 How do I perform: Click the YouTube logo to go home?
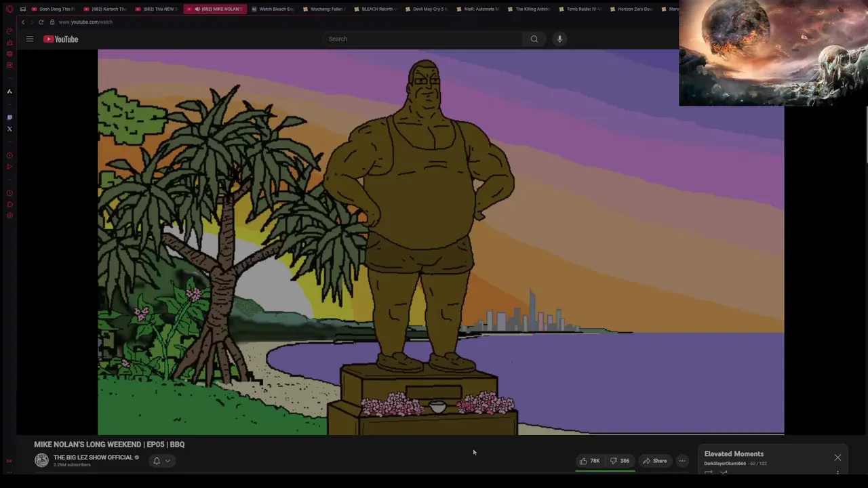click(61, 39)
